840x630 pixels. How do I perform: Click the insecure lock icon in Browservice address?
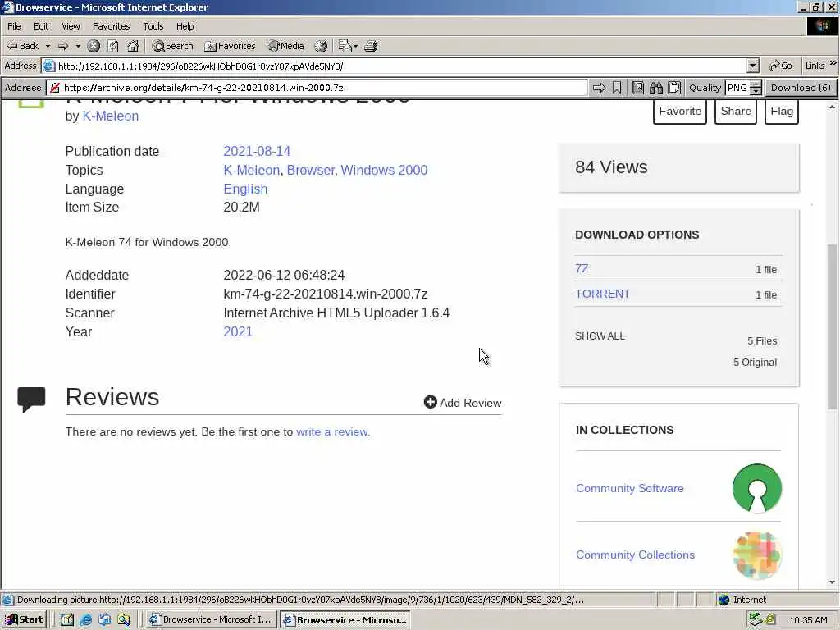point(55,88)
